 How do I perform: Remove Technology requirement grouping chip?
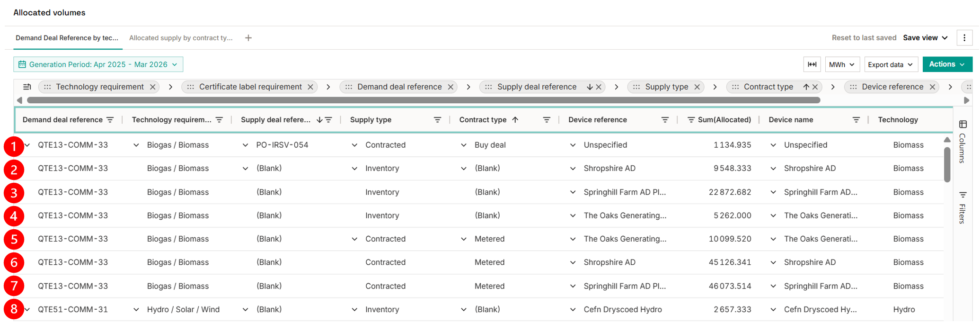point(153,87)
